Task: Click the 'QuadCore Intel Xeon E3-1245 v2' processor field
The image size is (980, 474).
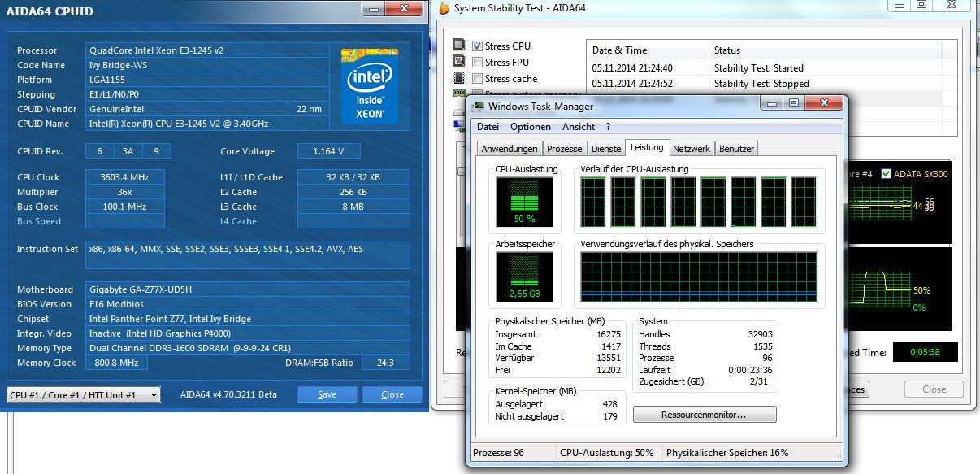Action: tap(207, 50)
